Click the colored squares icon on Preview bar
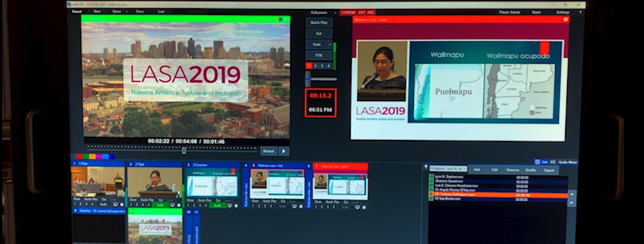 tap(280, 19)
